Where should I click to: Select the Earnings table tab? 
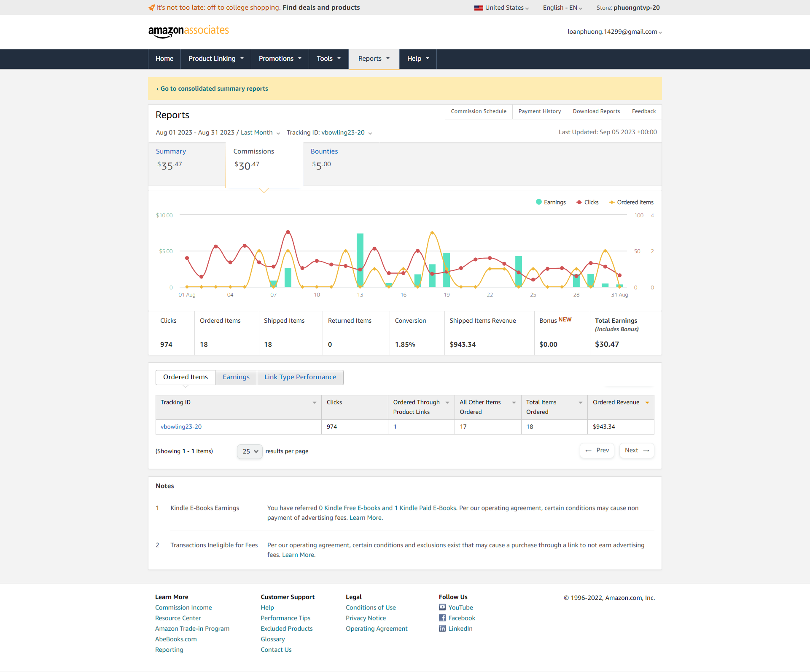[x=236, y=377]
